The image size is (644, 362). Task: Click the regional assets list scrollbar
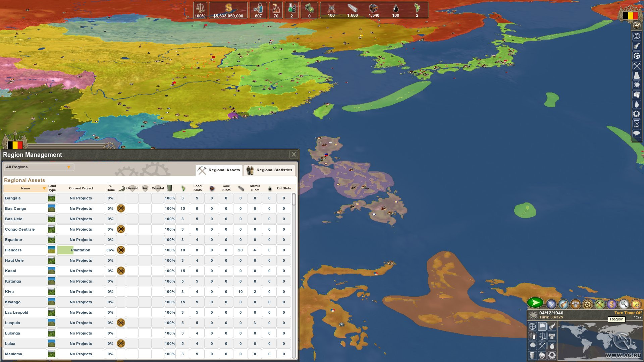click(x=294, y=276)
